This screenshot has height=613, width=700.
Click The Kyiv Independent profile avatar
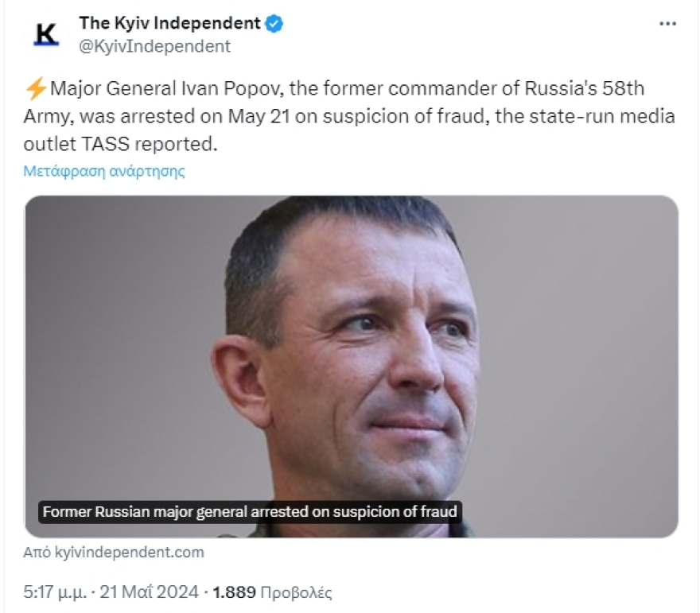pos(48,33)
